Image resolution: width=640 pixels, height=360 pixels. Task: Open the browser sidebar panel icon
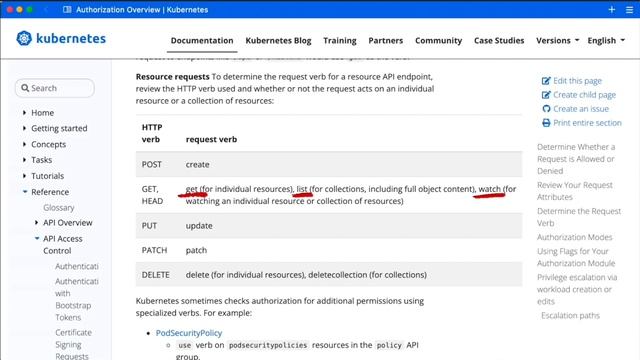[67, 9]
